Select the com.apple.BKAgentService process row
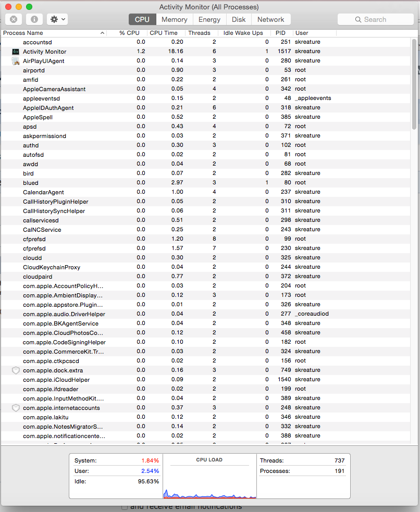This screenshot has height=512, width=420. pyautogui.click(x=206, y=323)
